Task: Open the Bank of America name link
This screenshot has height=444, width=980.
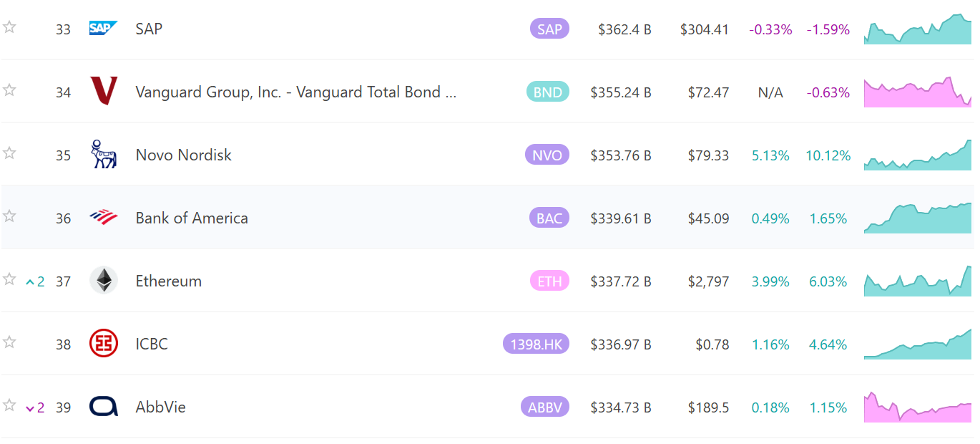Action: [x=192, y=218]
